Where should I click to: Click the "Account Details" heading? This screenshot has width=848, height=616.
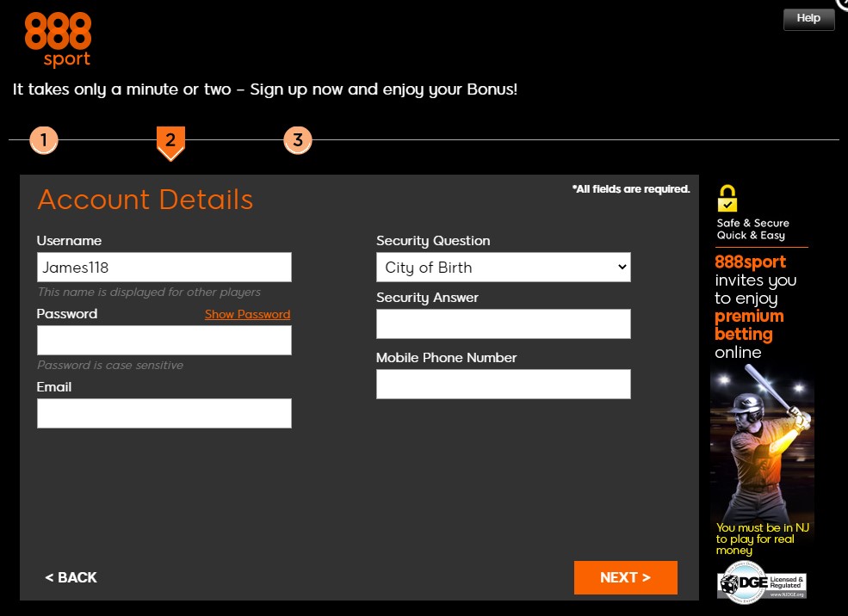[145, 200]
